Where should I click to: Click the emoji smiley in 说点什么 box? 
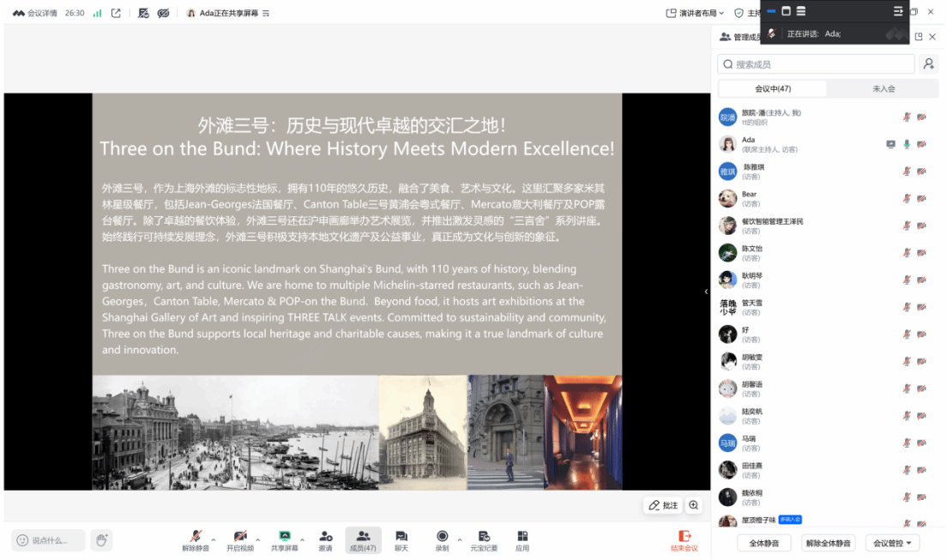(22, 540)
